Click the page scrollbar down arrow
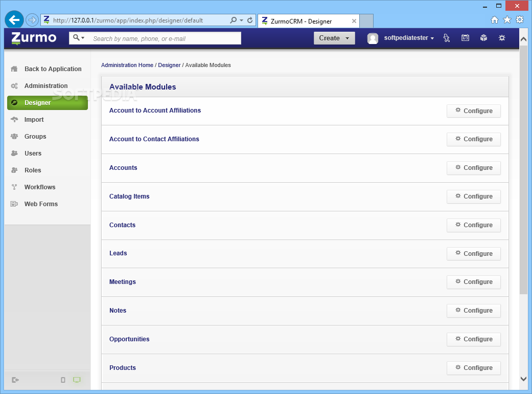532x394 pixels. coord(523,379)
